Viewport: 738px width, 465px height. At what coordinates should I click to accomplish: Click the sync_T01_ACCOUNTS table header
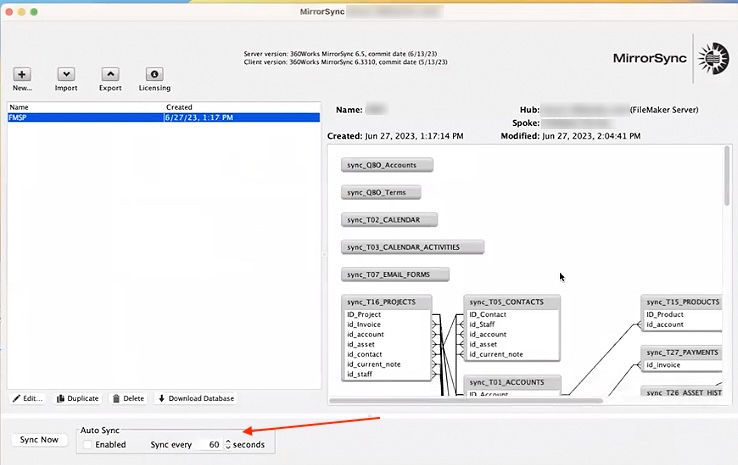point(512,382)
